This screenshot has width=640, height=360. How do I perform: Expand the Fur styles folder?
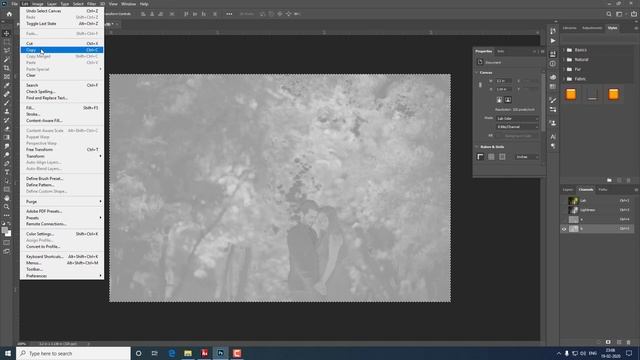pyautogui.click(x=564, y=69)
